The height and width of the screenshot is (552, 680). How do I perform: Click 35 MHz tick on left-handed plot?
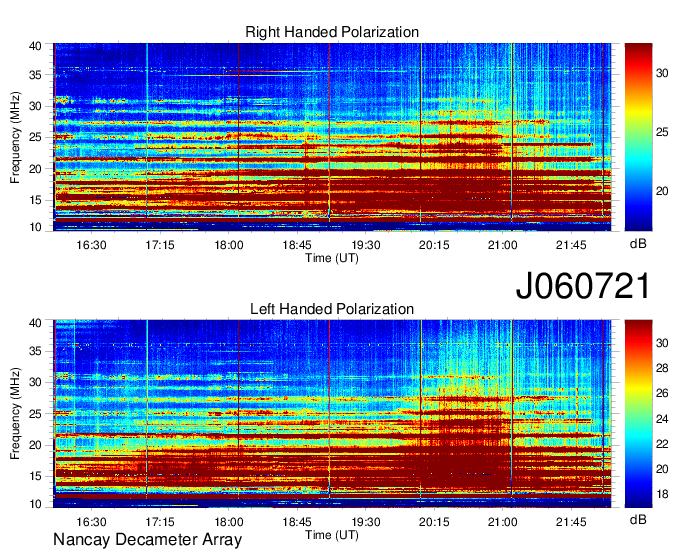click(36, 351)
